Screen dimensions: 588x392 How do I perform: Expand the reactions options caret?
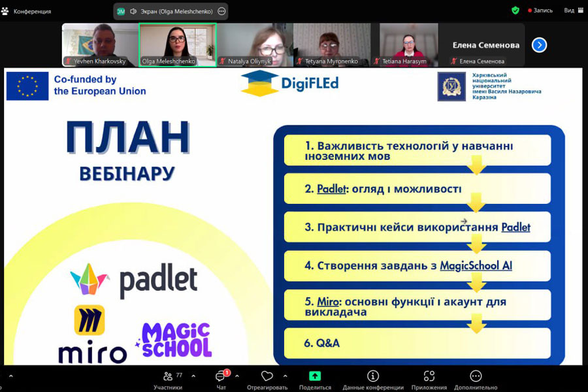coord(286,376)
